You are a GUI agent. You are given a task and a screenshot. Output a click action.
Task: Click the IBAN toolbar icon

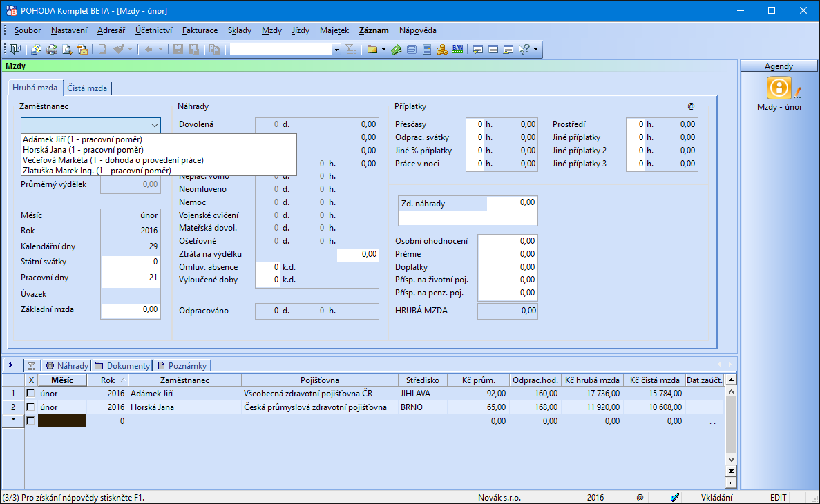(457, 49)
